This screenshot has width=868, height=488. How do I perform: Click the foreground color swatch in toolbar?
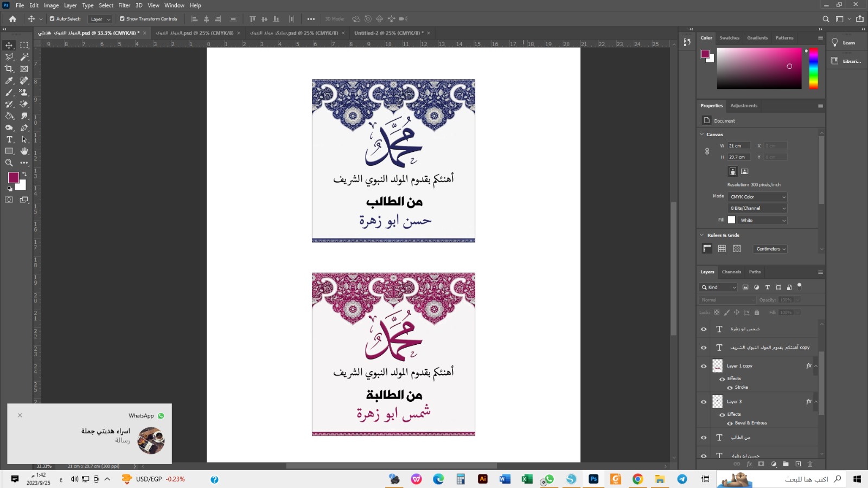[x=14, y=177]
